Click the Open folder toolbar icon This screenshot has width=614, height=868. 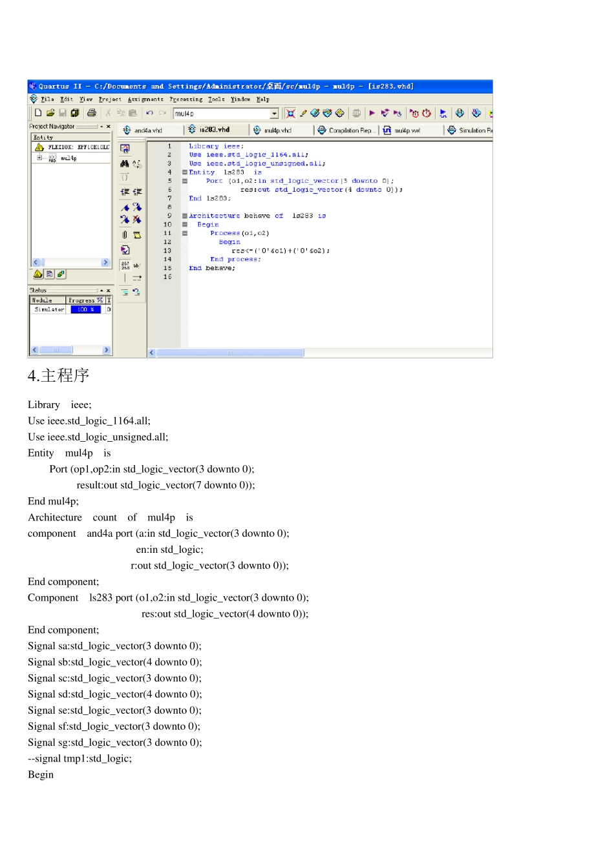50,113
